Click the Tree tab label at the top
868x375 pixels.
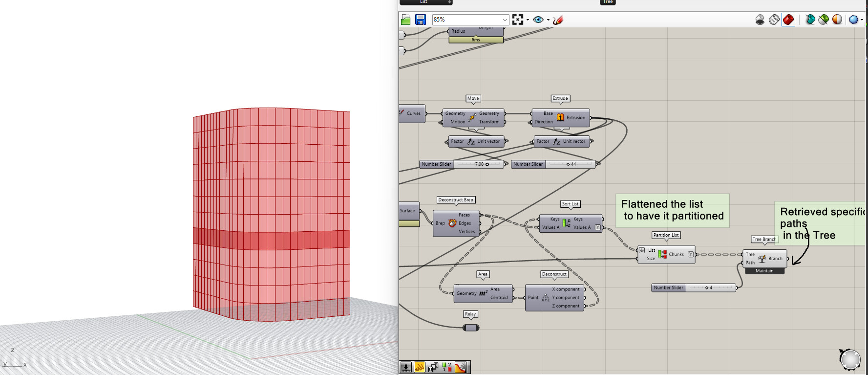coord(608,2)
